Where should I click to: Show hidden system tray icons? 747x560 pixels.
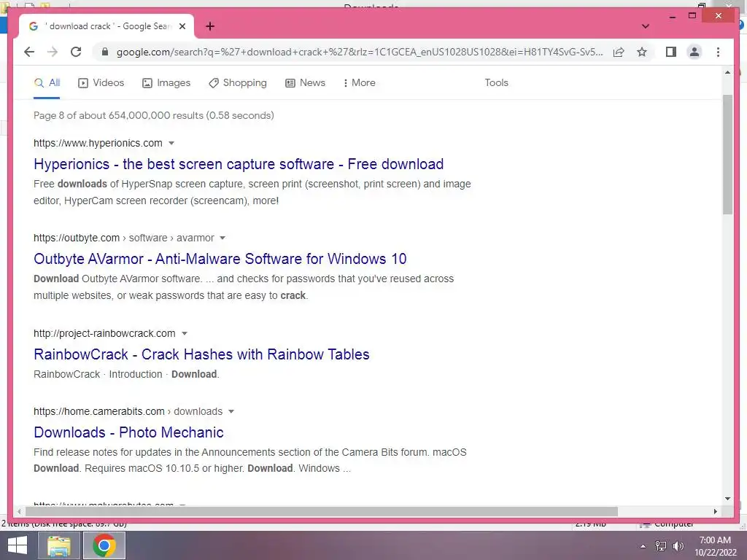point(643,546)
